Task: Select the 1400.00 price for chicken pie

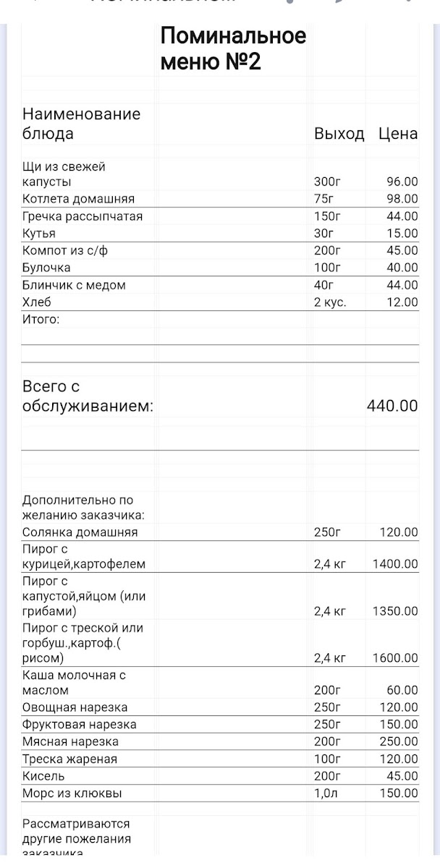Action: click(x=395, y=564)
